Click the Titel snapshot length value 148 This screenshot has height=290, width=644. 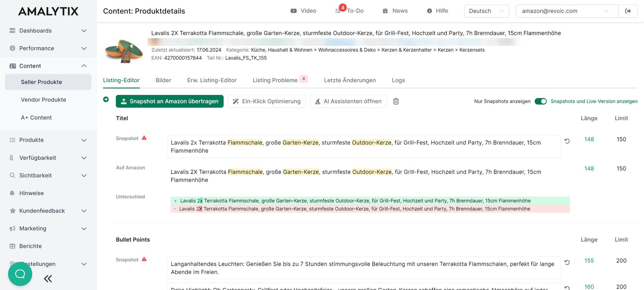click(589, 139)
